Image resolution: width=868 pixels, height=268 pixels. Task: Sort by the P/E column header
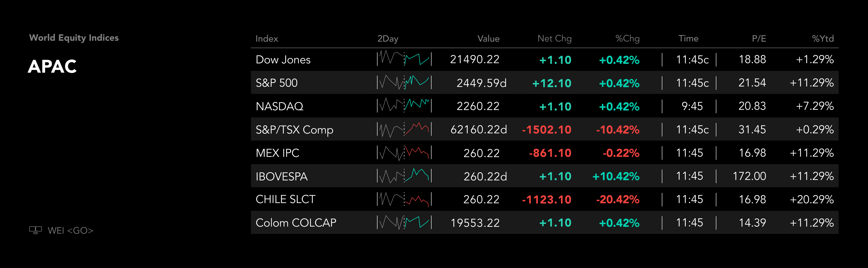pyautogui.click(x=759, y=39)
